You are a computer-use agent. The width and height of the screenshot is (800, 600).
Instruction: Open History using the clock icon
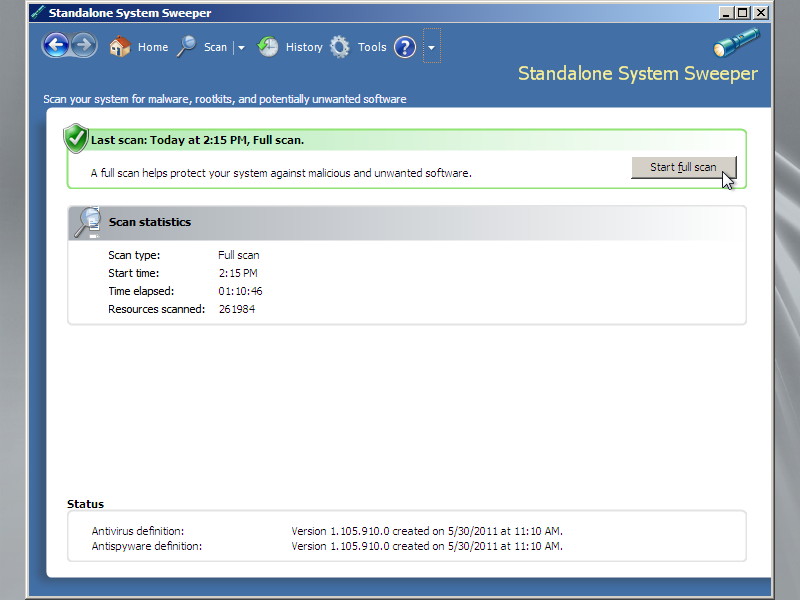pos(267,46)
